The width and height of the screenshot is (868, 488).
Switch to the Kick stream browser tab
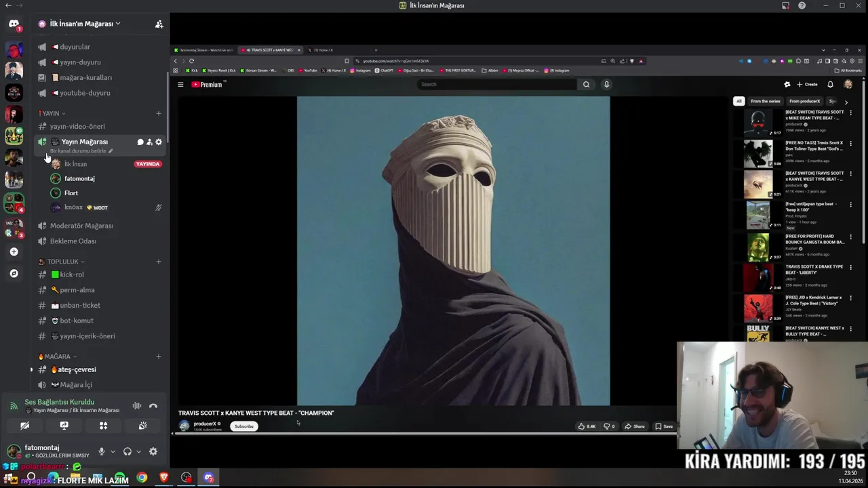(203, 50)
